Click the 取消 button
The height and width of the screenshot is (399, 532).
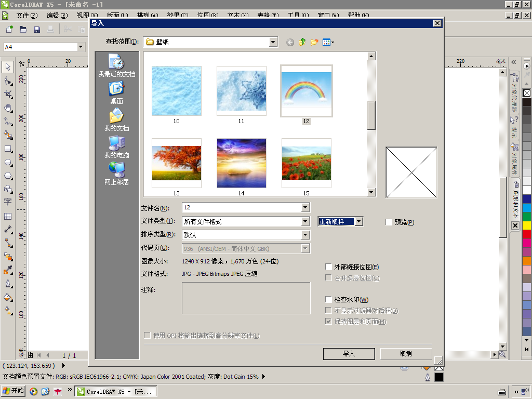pos(406,353)
